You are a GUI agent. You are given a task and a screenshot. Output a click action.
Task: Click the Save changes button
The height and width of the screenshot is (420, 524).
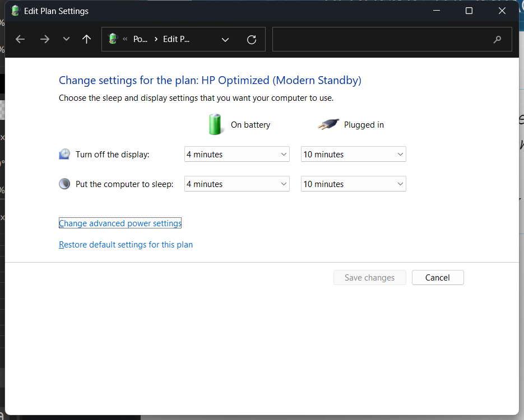[x=369, y=278]
